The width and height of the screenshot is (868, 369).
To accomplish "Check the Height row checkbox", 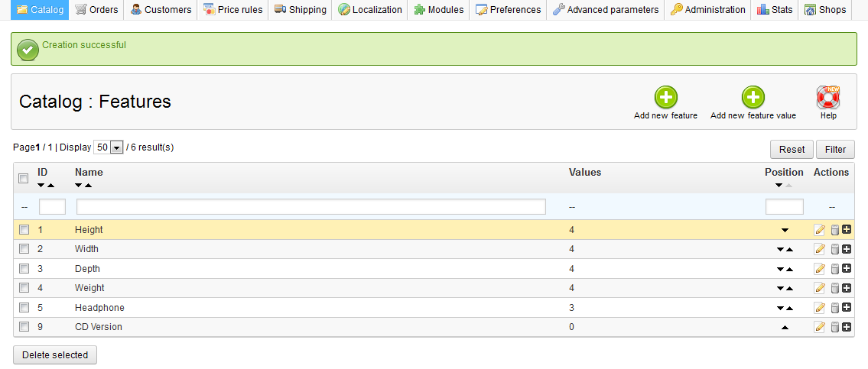I will click(x=24, y=229).
